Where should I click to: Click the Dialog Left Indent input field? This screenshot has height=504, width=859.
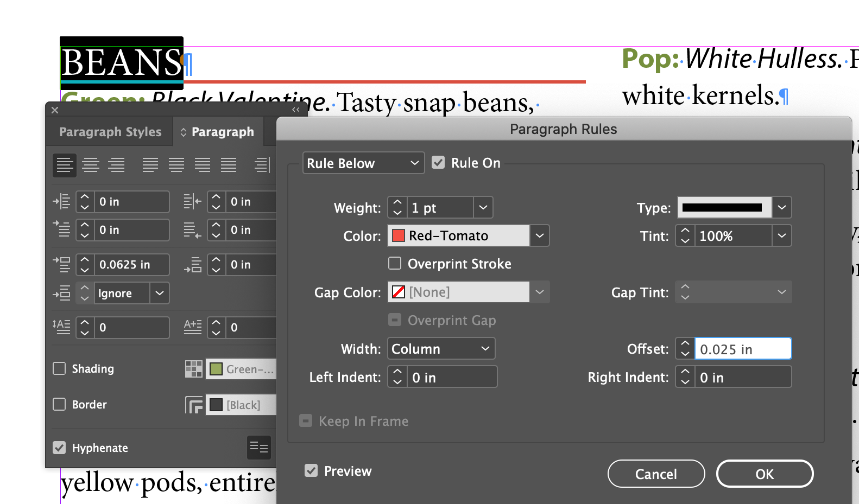(452, 377)
